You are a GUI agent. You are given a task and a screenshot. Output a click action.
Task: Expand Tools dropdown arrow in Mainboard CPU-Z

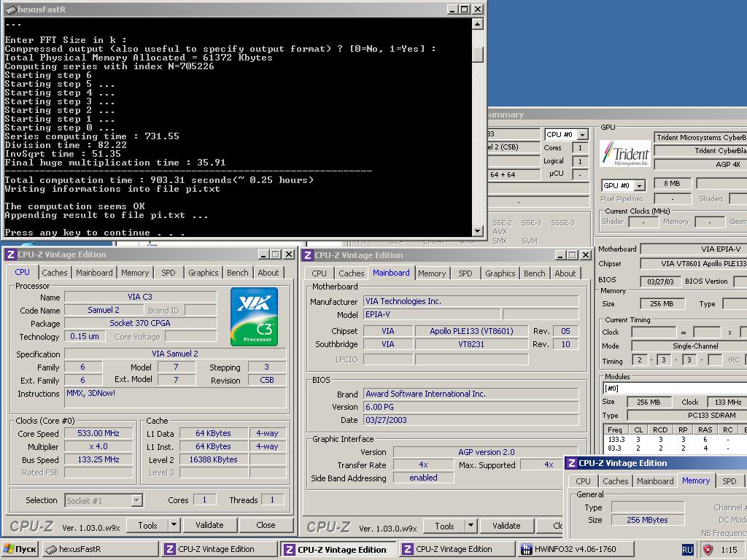[x=471, y=526]
